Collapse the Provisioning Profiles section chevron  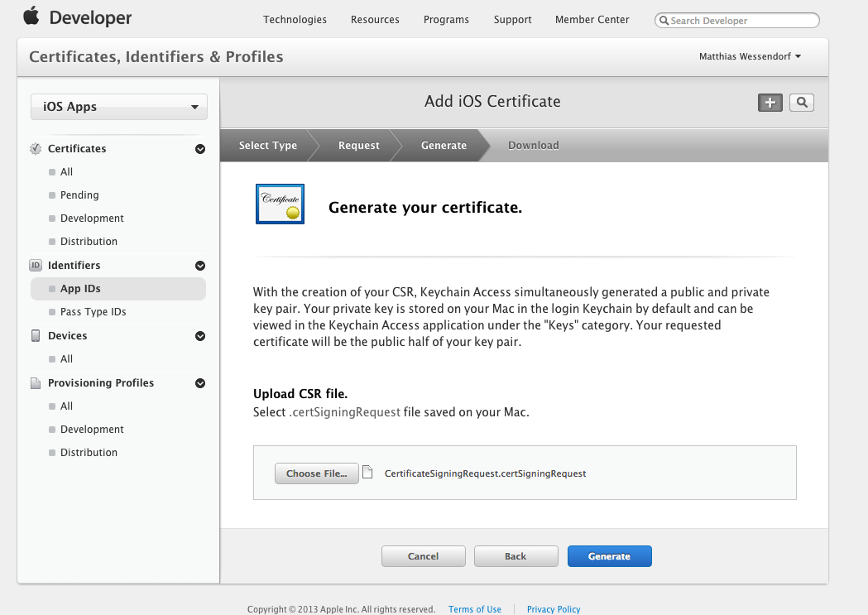(x=199, y=383)
